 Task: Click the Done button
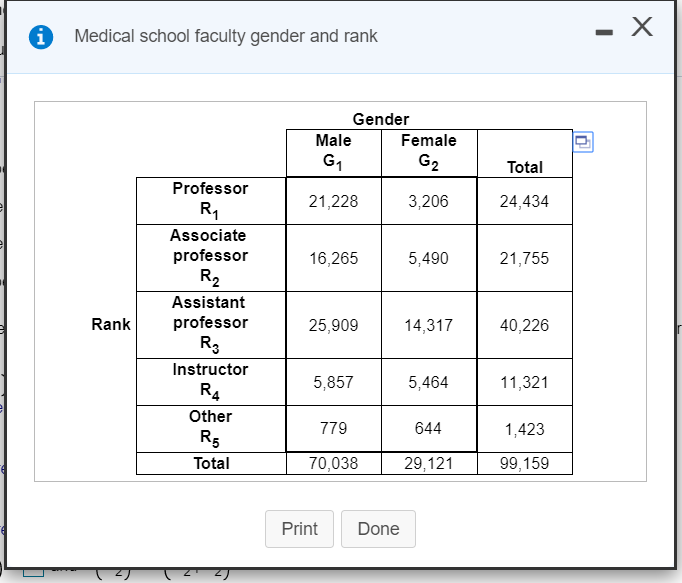tap(378, 529)
